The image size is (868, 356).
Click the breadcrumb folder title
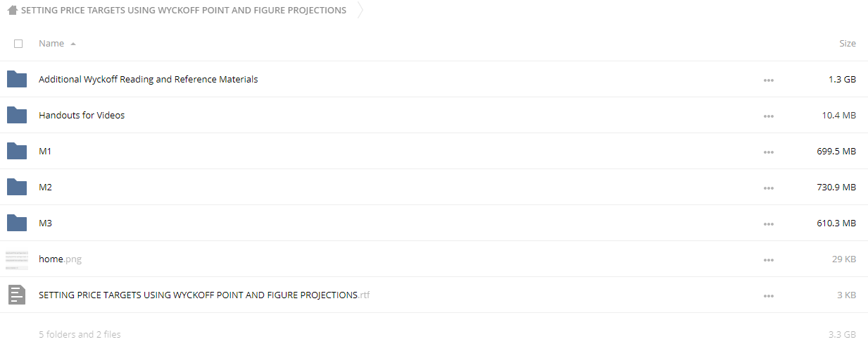tap(184, 11)
